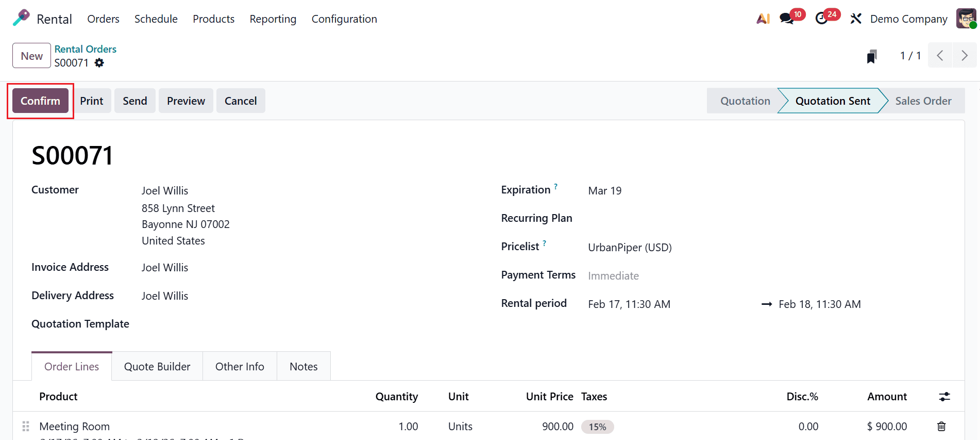Click the Product column header
This screenshot has width=980, height=440.
click(58, 396)
